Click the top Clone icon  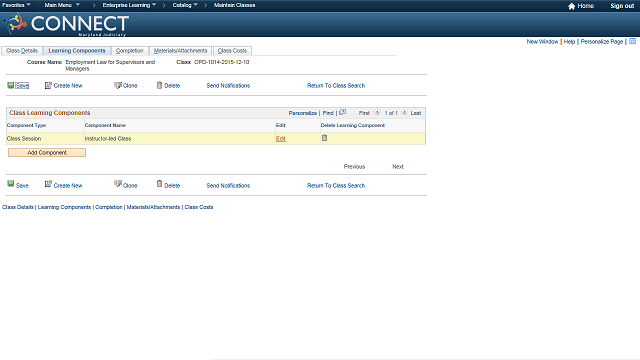(x=118, y=85)
